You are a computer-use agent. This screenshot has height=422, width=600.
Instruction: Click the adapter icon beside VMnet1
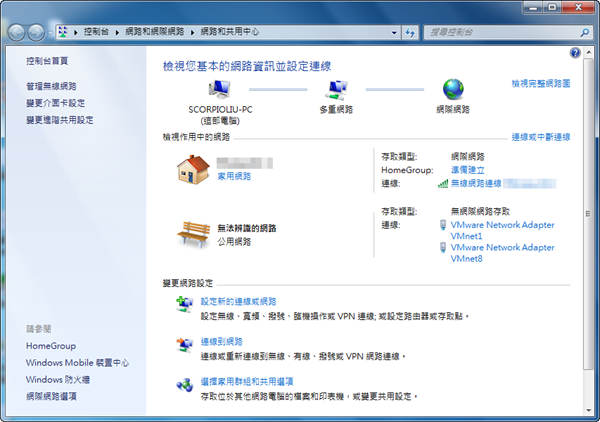click(443, 225)
